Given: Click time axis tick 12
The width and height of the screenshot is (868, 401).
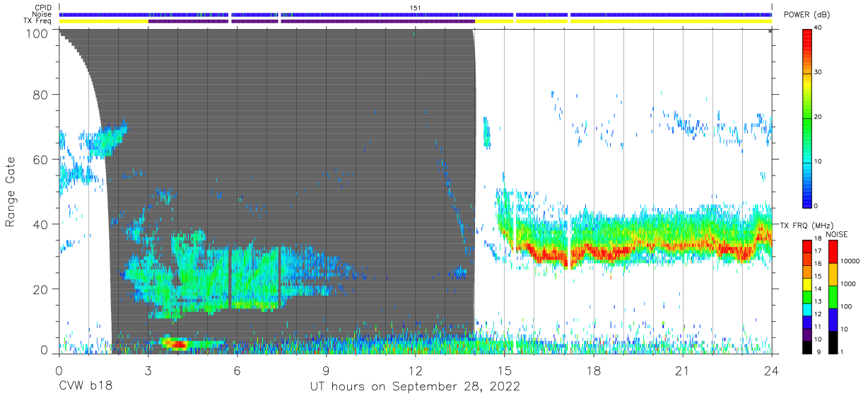Looking at the screenshot, I should point(415,371).
